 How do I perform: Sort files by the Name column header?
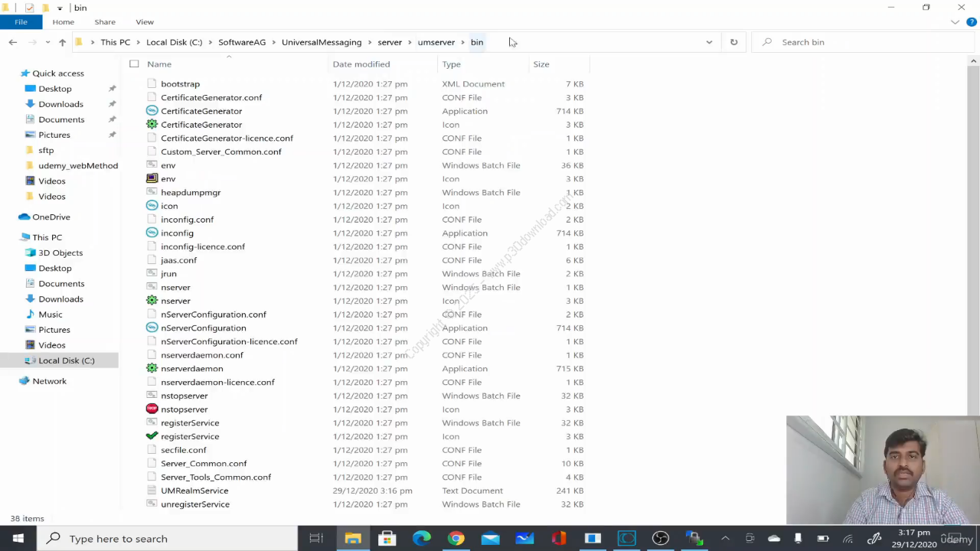(159, 64)
